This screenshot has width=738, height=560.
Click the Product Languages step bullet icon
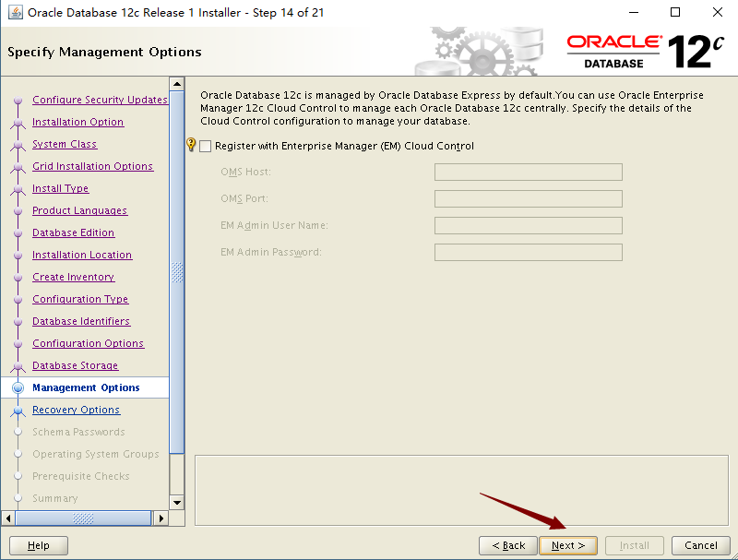click(x=18, y=211)
